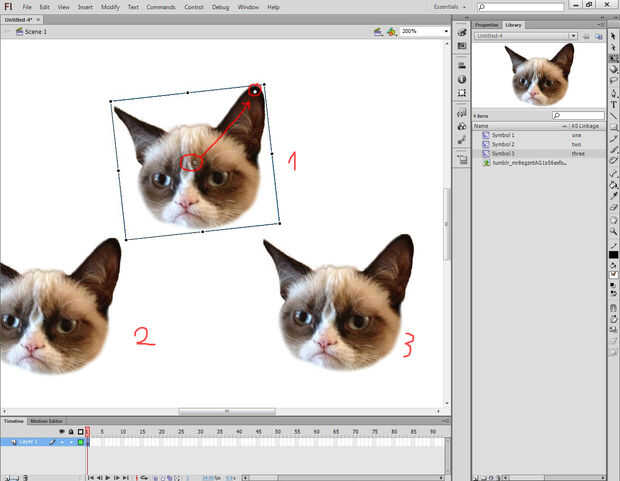This screenshot has height=481, width=620.
Task: Select the Line tool
Action: tap(613, 116)
